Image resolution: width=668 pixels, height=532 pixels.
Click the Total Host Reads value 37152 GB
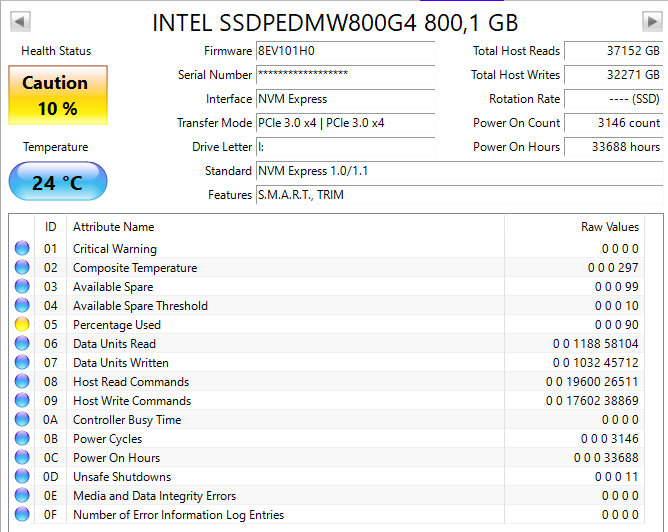(x=613, y=51)
